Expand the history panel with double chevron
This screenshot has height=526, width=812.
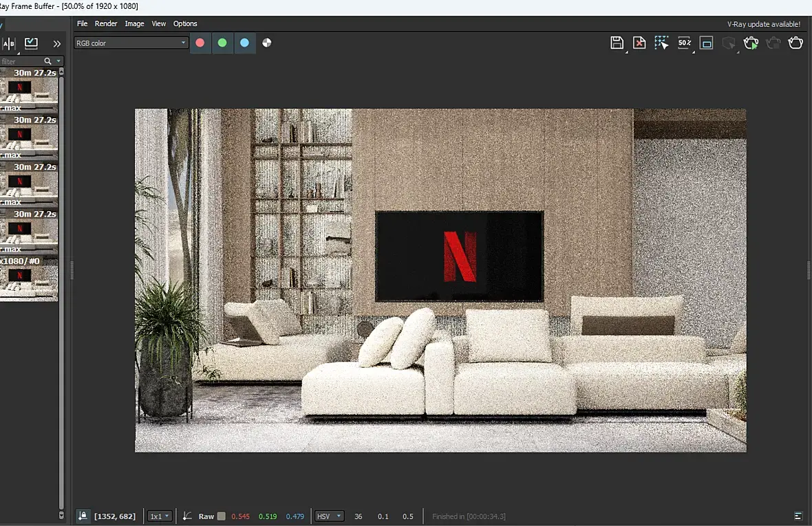(x=57, y=43)
